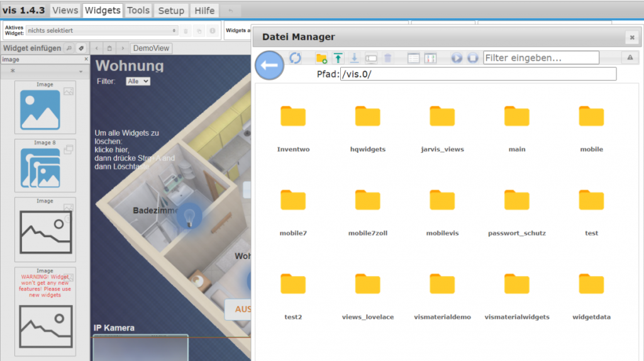Switch file manager to list view
This screenshot has height=361, width=644.
[413, 58]
